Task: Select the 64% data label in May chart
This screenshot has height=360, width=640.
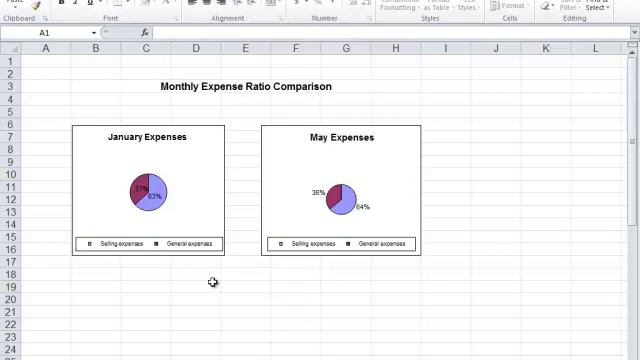Action: coord(363,207)
